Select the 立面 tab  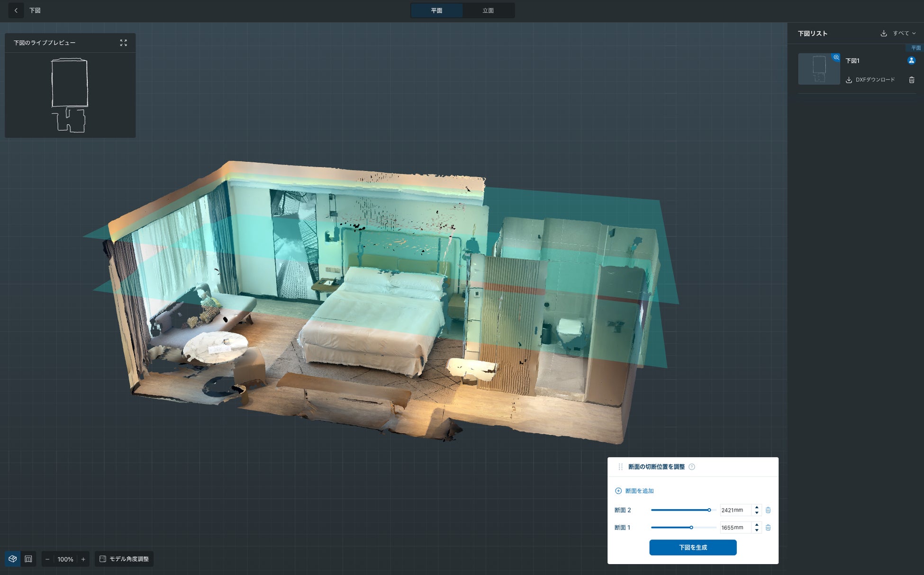488,10
